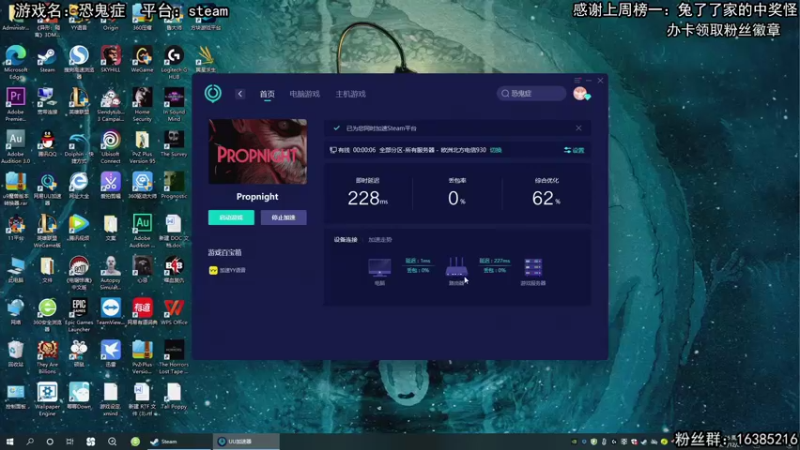Viewport: 800px width, 450px height.
Task: Open Logitech G HUB shortcut
Action: (x=174, y=63)
